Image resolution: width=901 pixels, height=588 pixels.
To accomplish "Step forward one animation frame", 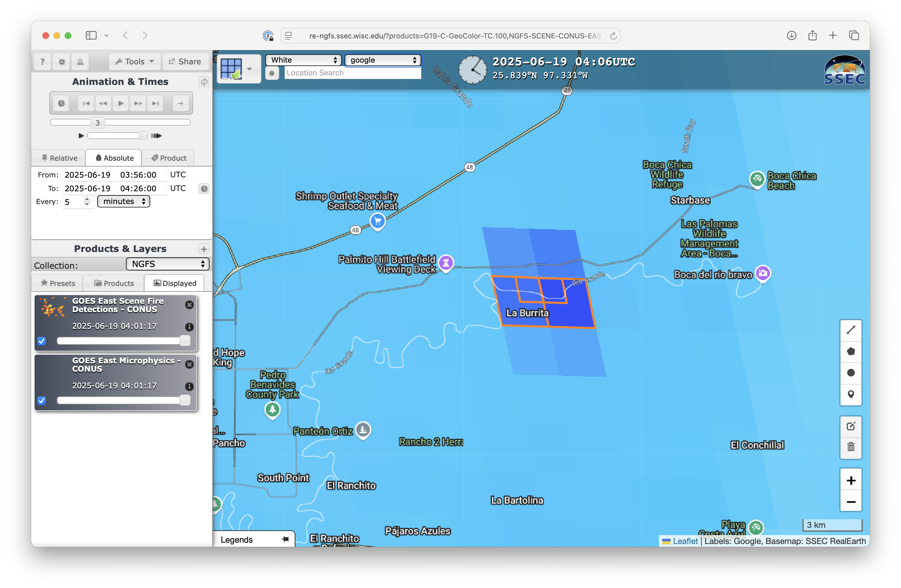I will (138, 103).
